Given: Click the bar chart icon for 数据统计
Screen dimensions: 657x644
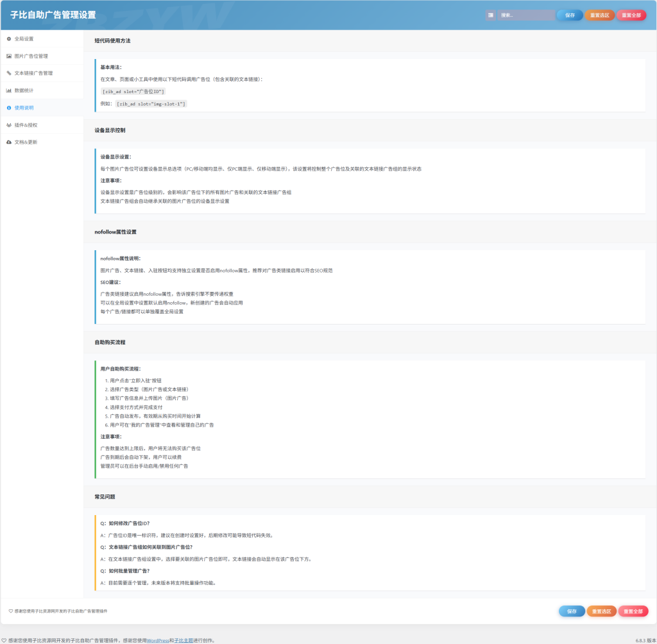Looking at the screenshot, I should pyautogui.click(x=9, y=90).
